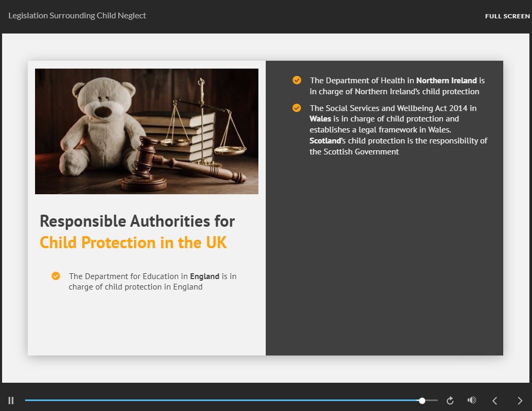Enter FULL SCREEN mode

pos(507,16)
